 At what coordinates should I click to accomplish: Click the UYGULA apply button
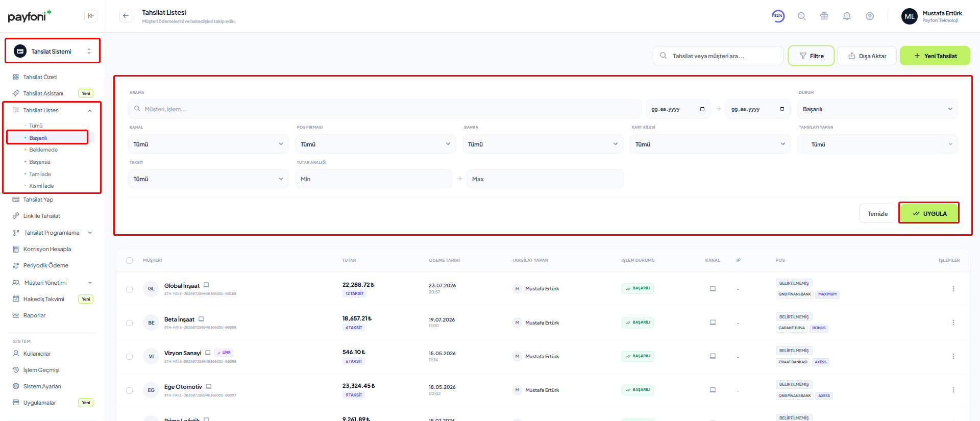pos(929,213)
